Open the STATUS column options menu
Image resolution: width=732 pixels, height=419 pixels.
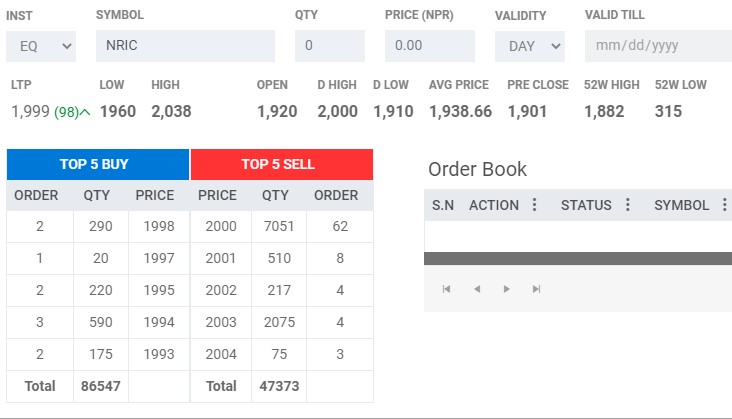point(627,205)
